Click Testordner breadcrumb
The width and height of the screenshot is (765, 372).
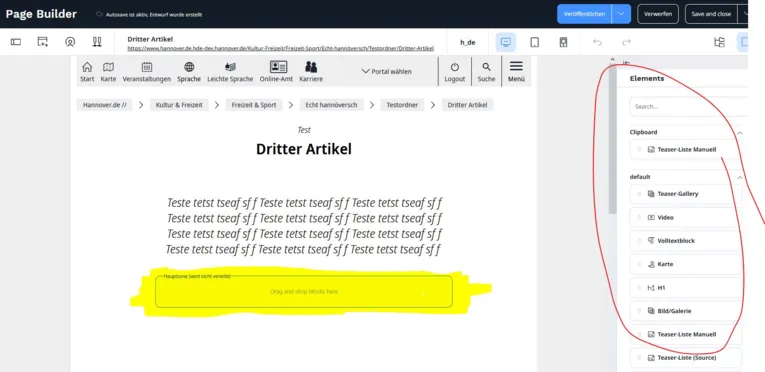coord(402,105)
